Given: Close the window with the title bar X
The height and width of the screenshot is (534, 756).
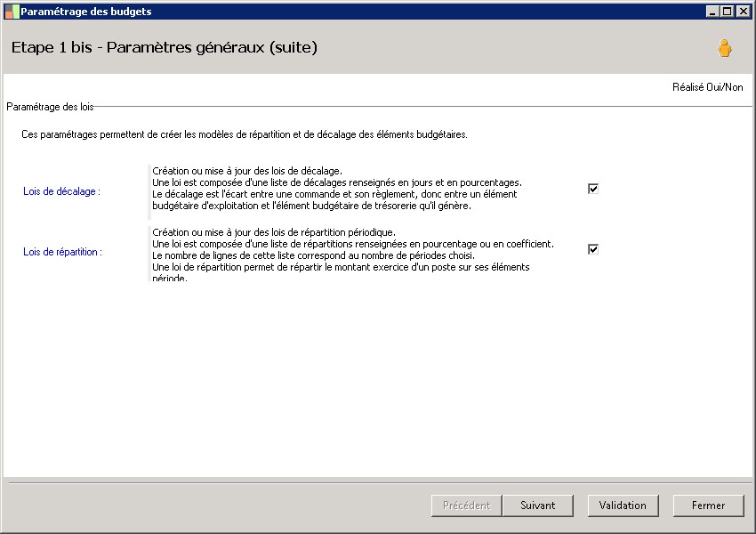Looking at the screenshot, I should 743,12.
